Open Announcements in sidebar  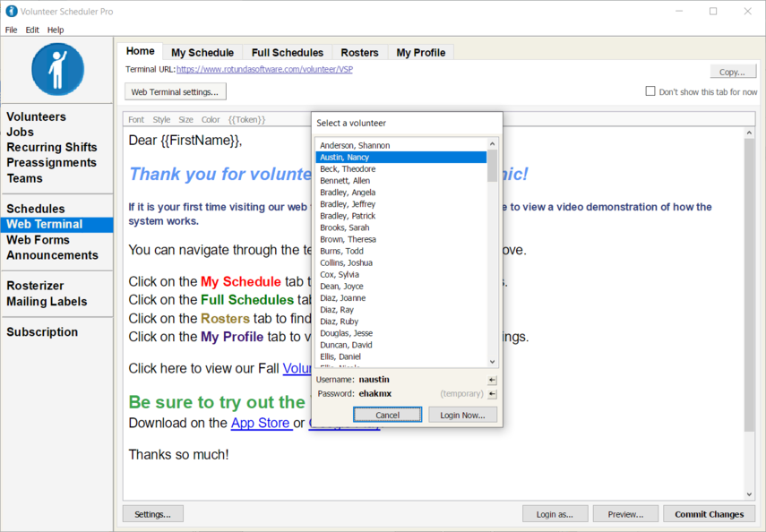(52, 255)
